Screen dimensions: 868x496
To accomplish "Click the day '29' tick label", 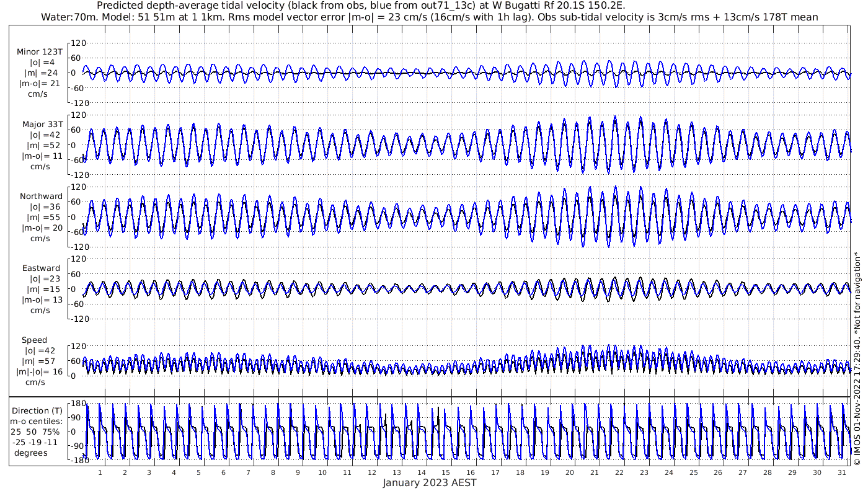I will (x=792, y=472).
